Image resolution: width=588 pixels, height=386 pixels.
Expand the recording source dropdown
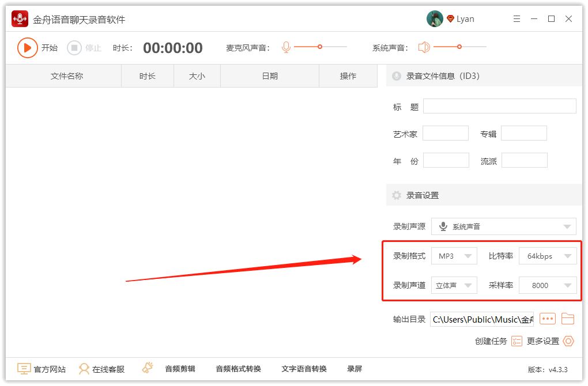[x=503, y=226]
